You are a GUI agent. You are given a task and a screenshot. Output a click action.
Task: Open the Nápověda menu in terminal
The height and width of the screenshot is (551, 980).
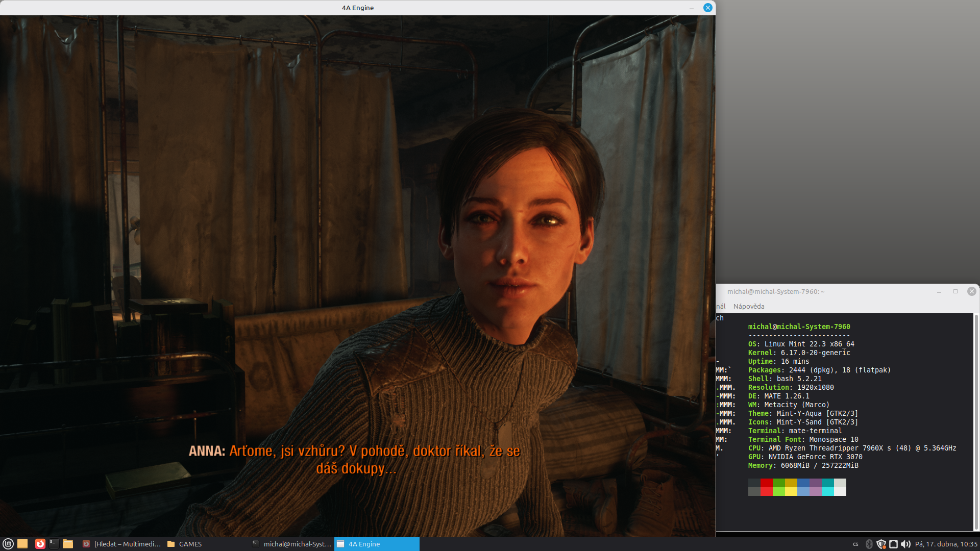pos(748,306)
